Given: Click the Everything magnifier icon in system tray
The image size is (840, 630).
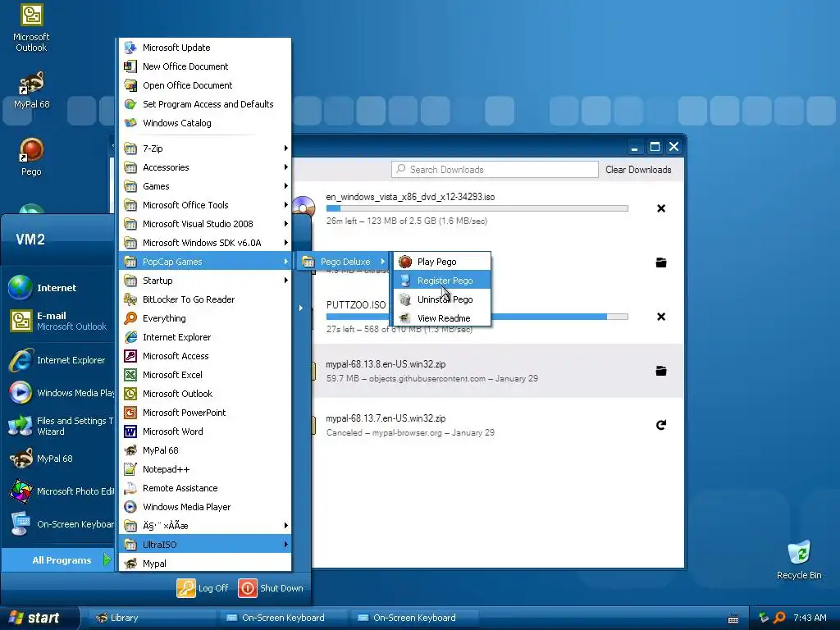Looking at the screenshot, I should 779,618.
